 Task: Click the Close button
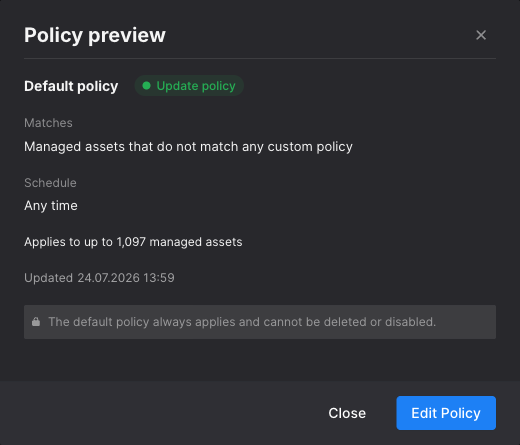pos(347,413)
